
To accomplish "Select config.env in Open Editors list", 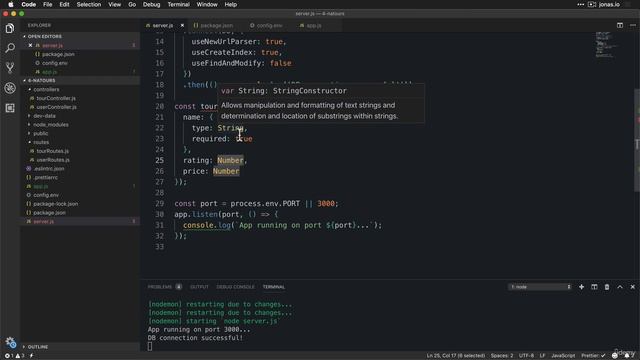I will (55, 63).
